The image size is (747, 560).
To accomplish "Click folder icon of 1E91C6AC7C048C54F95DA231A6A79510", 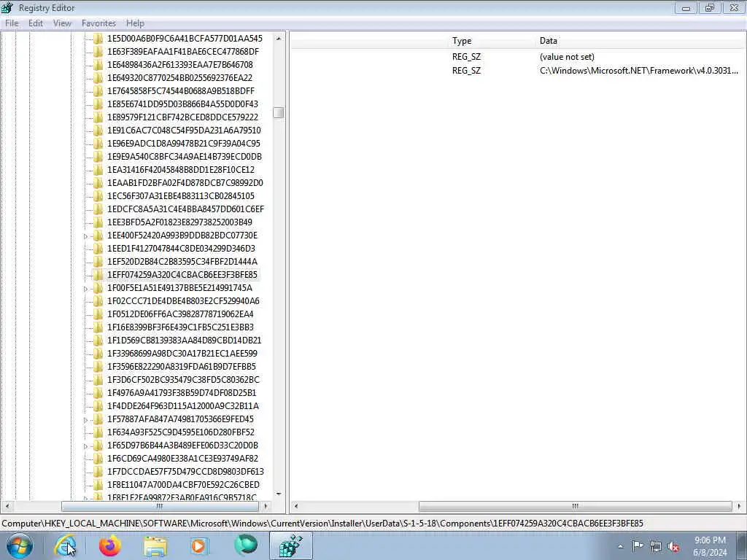I will coord(98,130).
